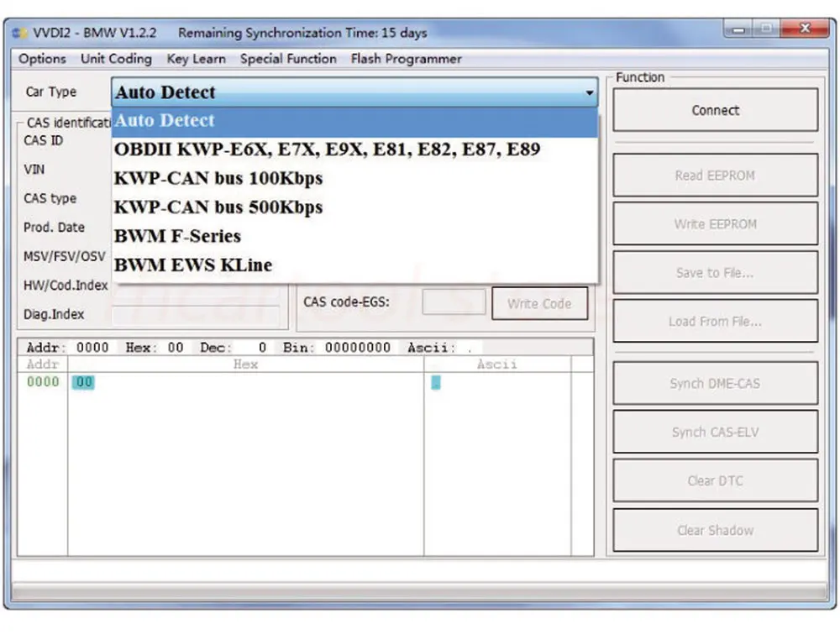
Task: Open the Key Learn menu
Action: point(196,59)
